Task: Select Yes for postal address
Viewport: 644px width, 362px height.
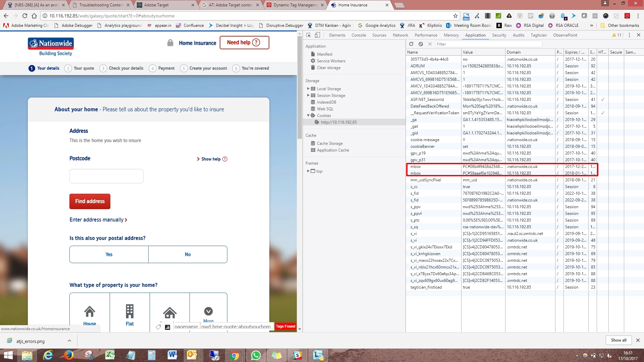Action: [109, 254]
